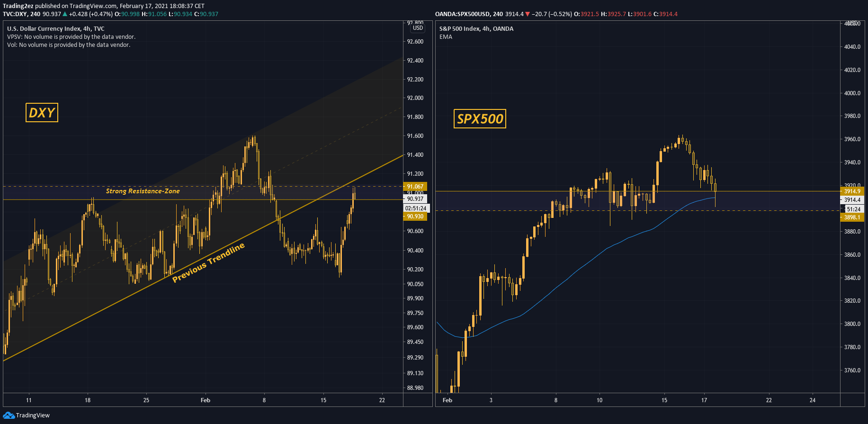This screenshot has width=868, height=424.
Task: Click the 3800.0 level on SPX price scale
Action: tap(852, 324)
